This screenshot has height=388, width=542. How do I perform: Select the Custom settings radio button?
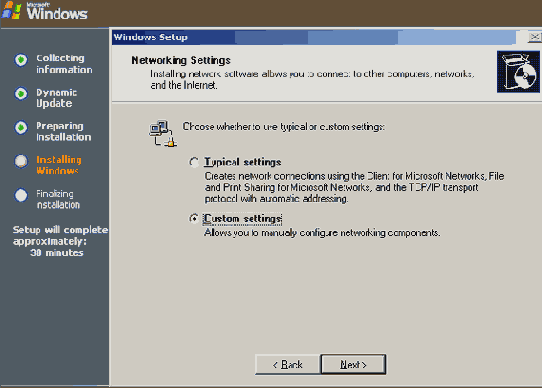point(194,219)
